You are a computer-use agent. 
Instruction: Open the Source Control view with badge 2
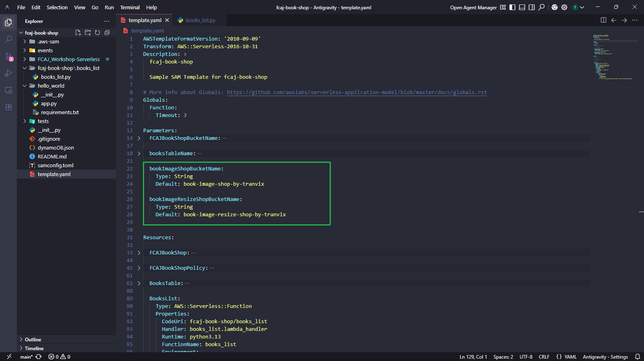click(x=8, y=56)
